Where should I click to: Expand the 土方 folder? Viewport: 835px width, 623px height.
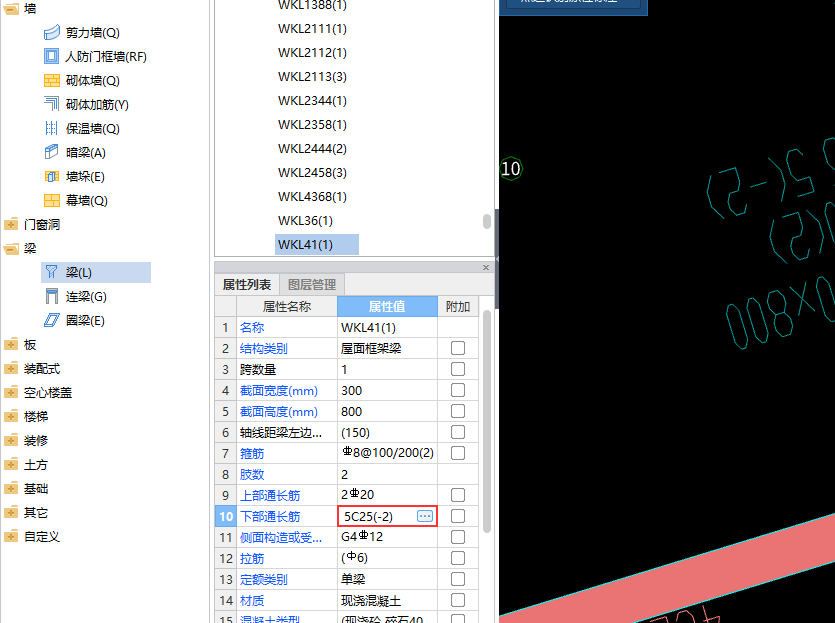coord(11,464)
